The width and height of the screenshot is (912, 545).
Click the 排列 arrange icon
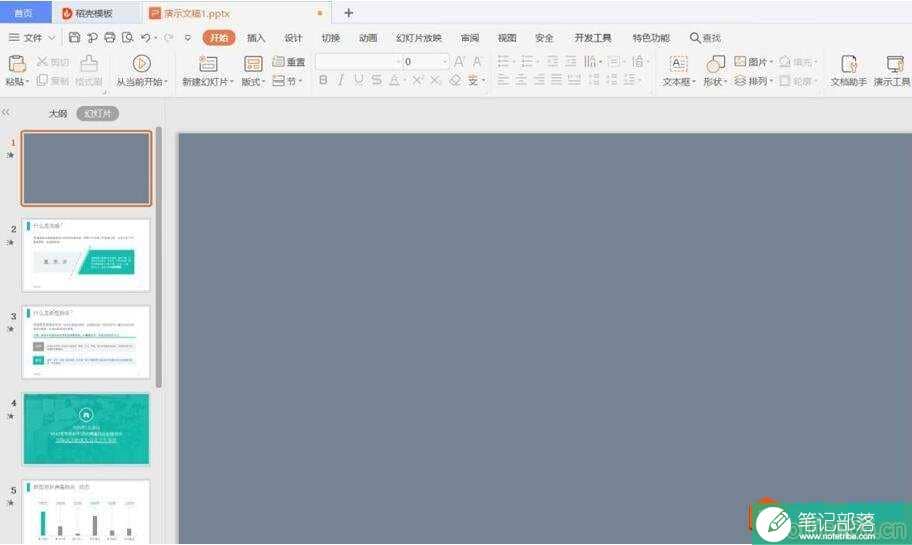click(740, 80)
